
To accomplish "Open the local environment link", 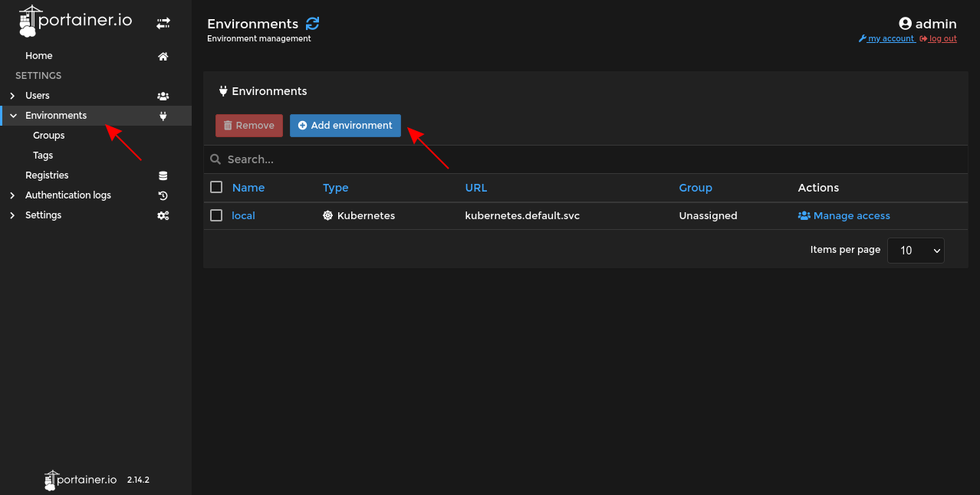I will (x=243, y=216).
